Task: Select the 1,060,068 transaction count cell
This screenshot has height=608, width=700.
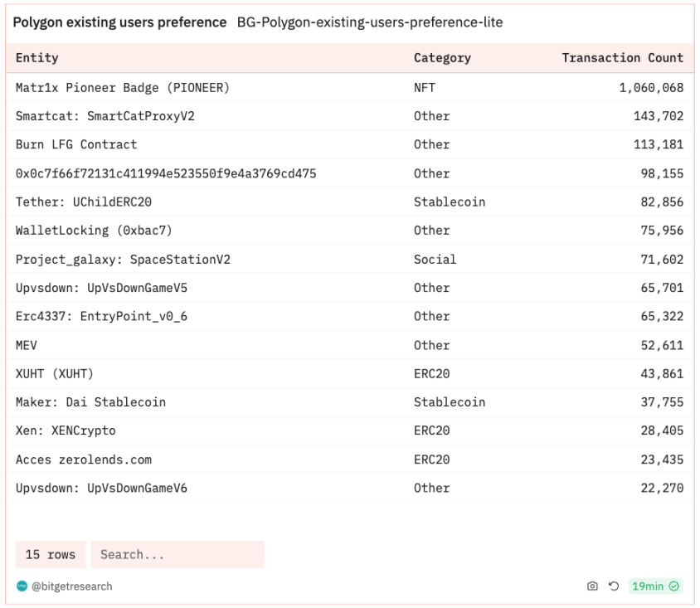Action: 651,87
